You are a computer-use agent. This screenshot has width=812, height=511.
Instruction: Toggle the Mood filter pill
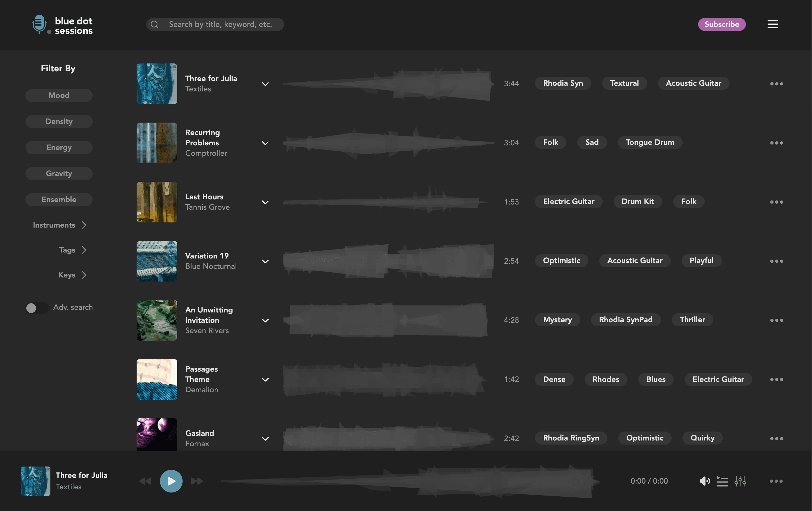(x=59, y=95)
